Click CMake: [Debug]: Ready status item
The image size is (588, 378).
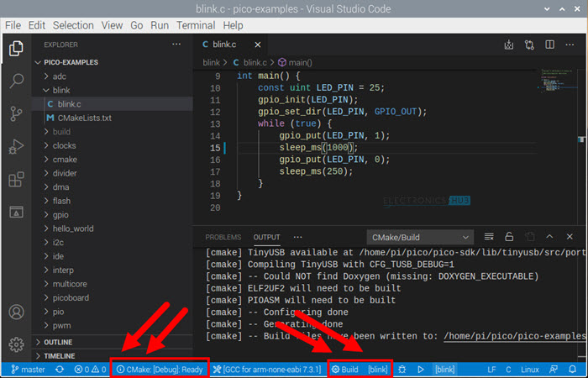[160, 370]
